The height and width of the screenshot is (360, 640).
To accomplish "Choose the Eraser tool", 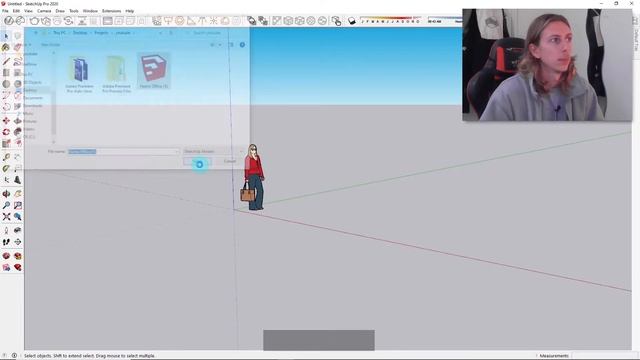I will coord(18,48).
